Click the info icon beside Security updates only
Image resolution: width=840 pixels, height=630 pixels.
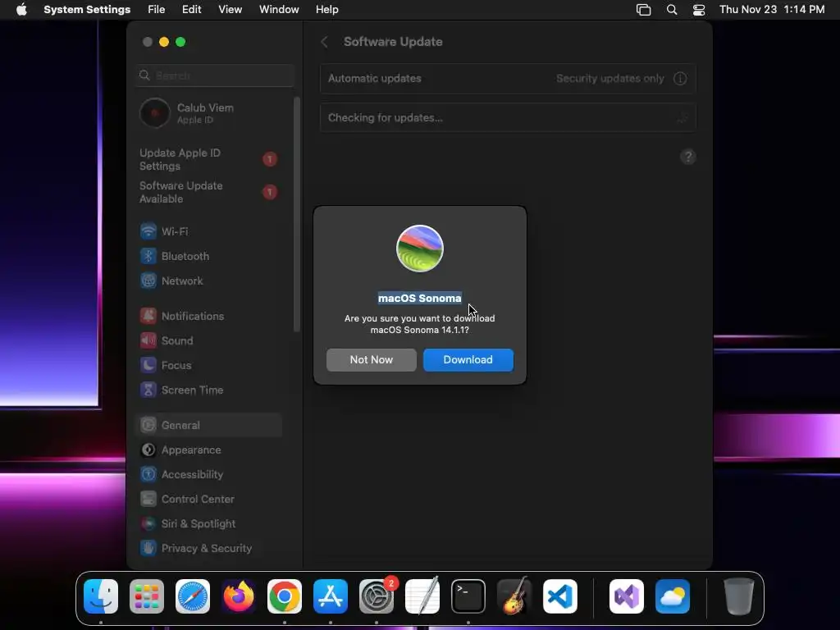click(x=680, y=79)
